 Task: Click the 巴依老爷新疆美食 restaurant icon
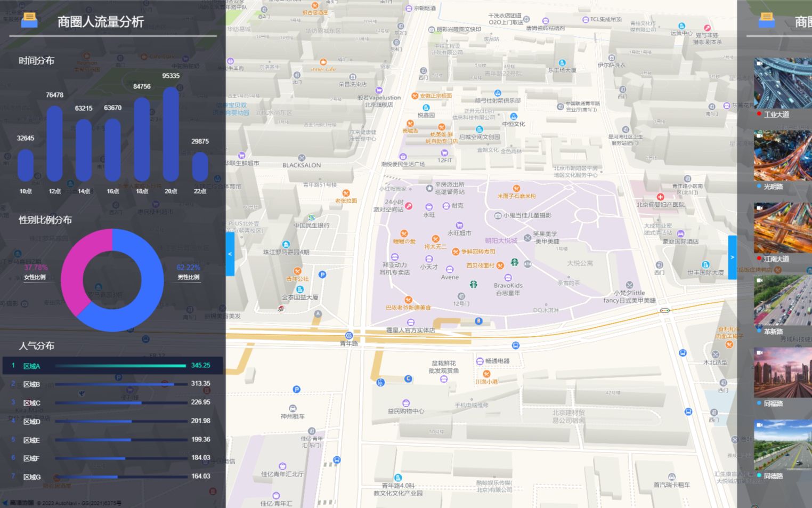coord(408,300)
